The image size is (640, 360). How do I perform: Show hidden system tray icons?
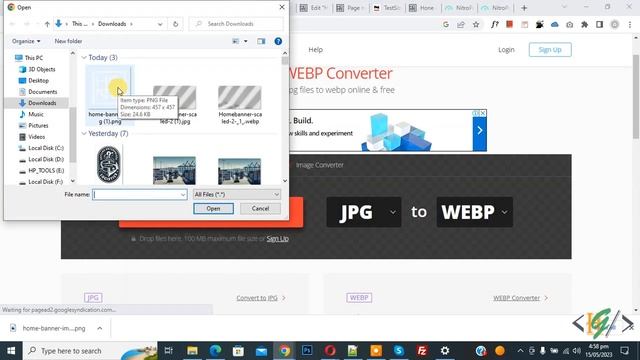(520, 351)
